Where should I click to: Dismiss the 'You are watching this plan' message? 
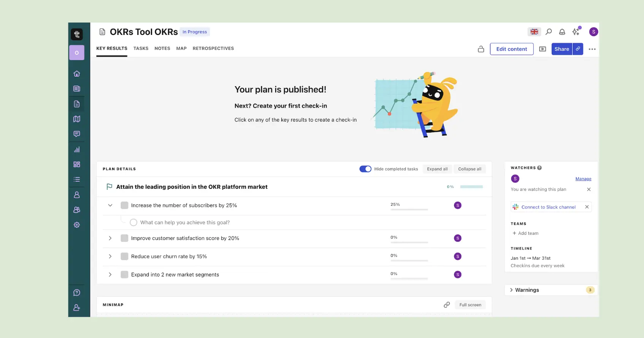click(589, 190)
